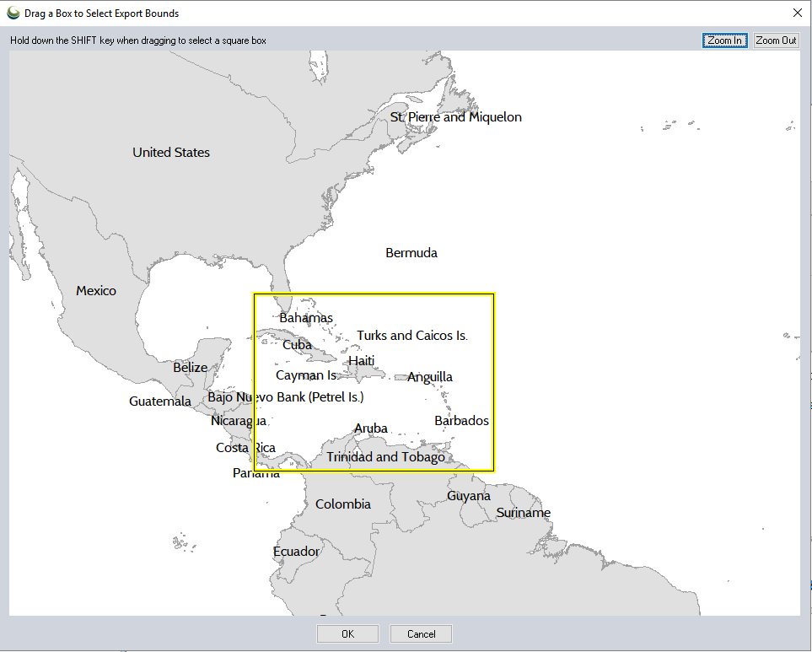Click the Guatemala label on map

(x=160, y=401)
